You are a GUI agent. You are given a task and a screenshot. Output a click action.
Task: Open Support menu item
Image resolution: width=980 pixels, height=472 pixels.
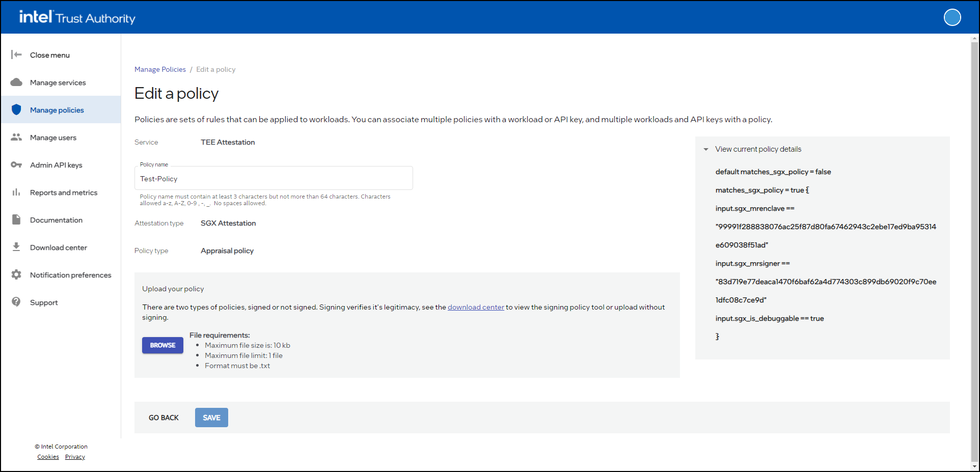pyautogui.click(x=61, y=302)
